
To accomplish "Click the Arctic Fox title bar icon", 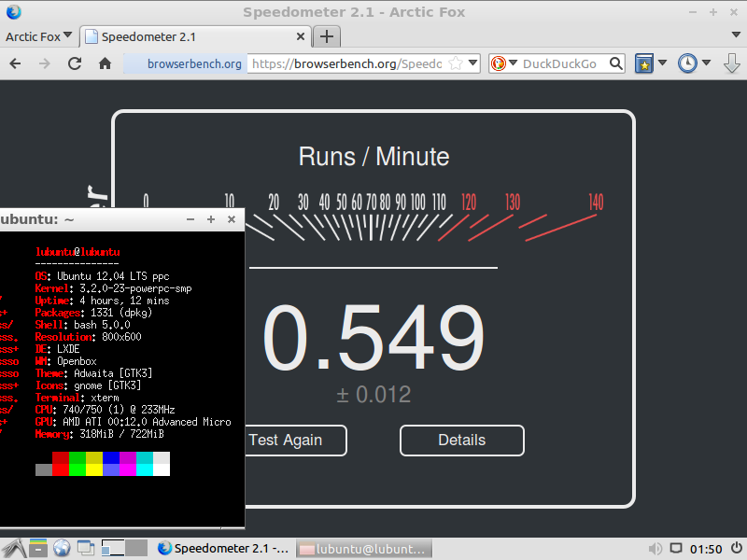I will 13,12.
